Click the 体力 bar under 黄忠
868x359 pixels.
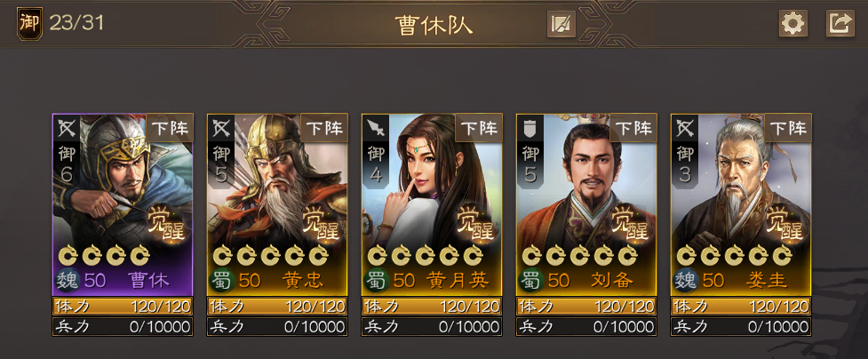tap(277, 306)
